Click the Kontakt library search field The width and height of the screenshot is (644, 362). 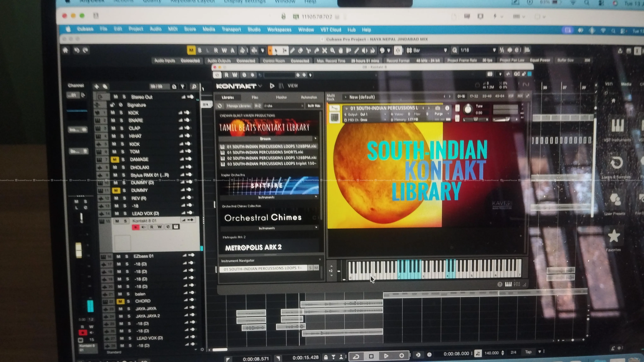click(284, 106)
